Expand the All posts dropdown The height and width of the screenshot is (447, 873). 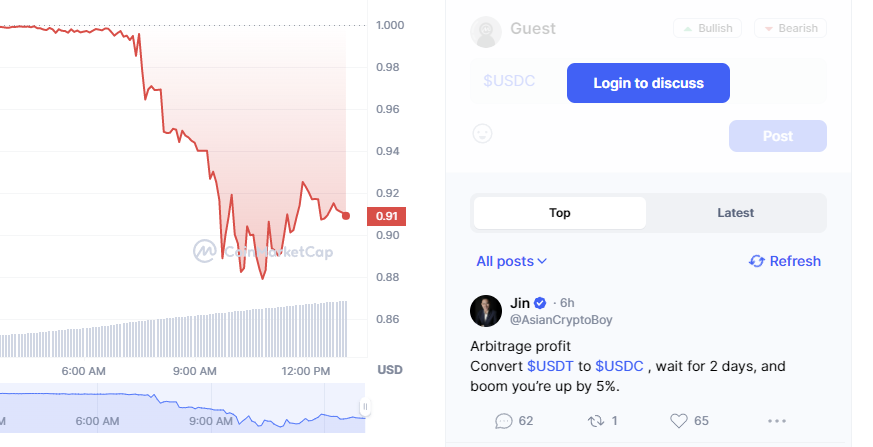(512, 261)
